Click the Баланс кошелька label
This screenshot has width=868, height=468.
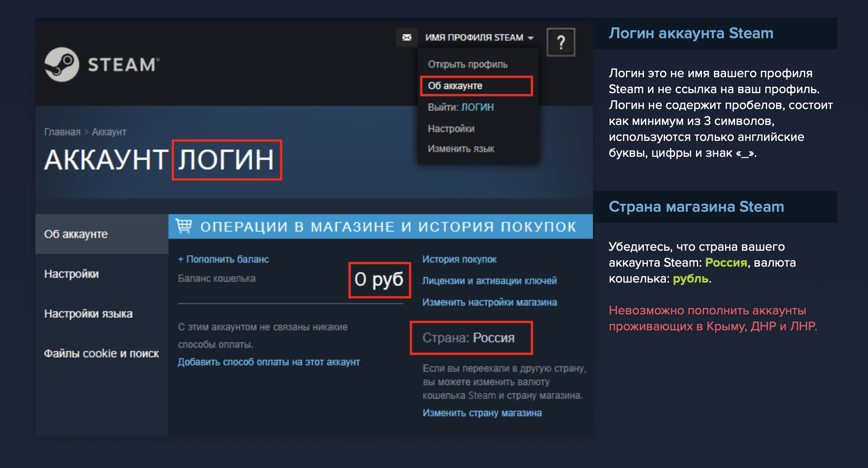coord(217,278)
